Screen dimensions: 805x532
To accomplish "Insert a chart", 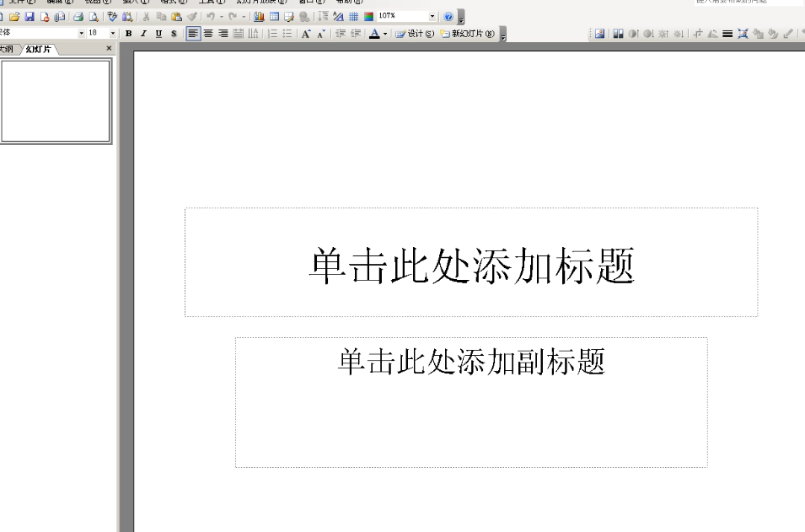I will point(260,17).
